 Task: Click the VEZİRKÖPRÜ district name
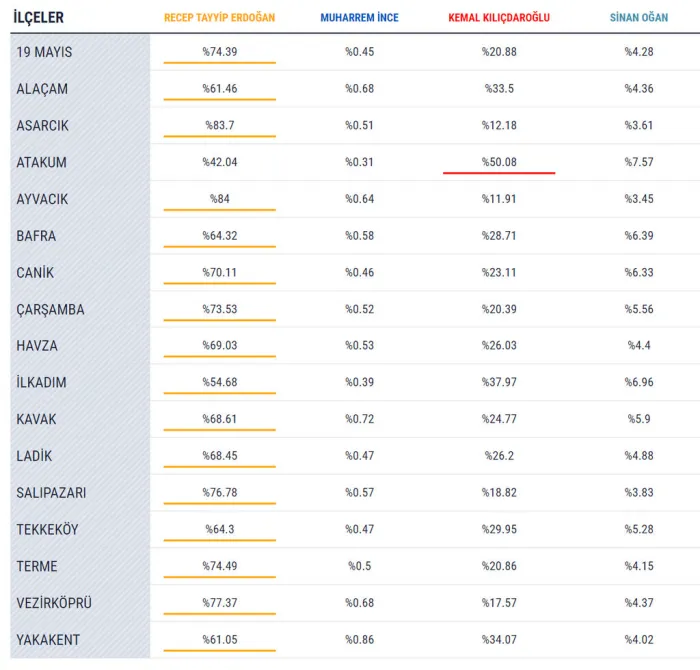pos(54,603)
